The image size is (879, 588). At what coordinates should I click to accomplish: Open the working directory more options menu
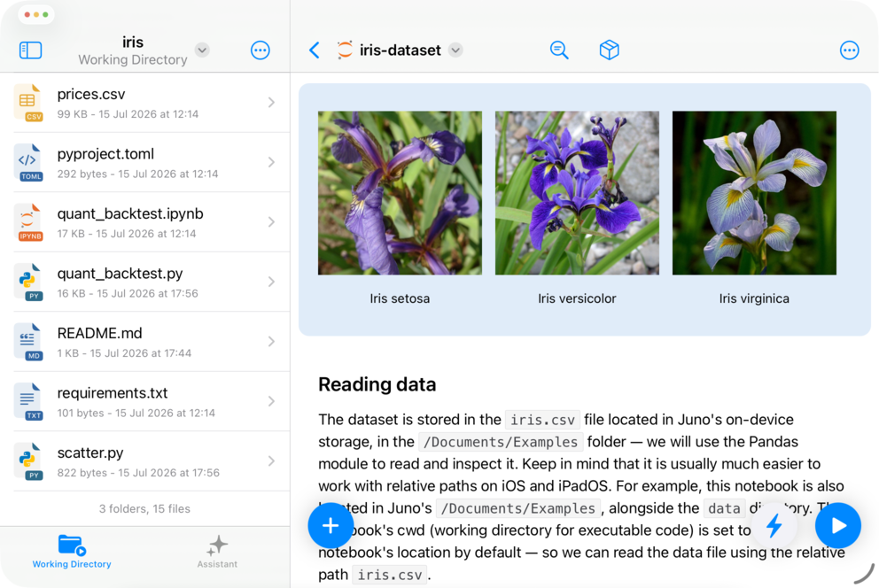pos(261,50)
